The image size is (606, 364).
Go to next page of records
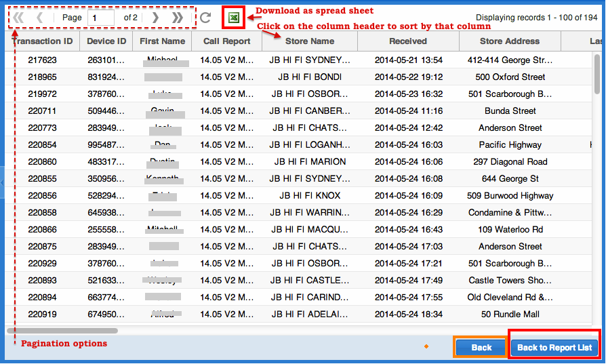155,18
